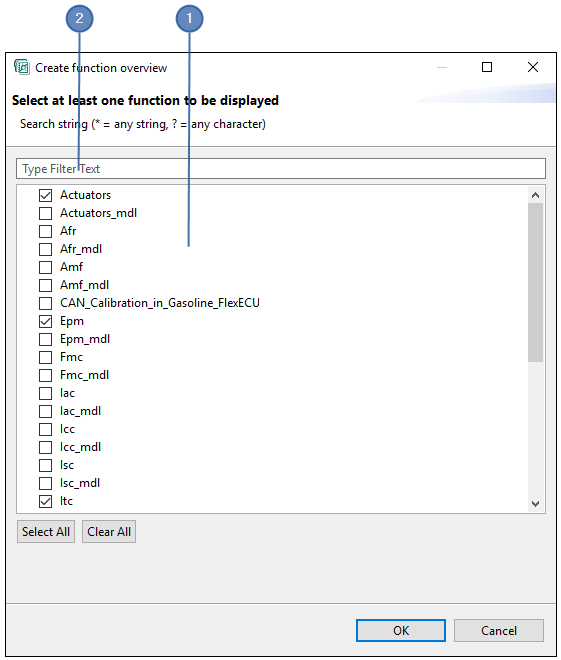Tick the Afr_mdl checkbox
This screenshot has width=561, height=660.
point(45,250)
